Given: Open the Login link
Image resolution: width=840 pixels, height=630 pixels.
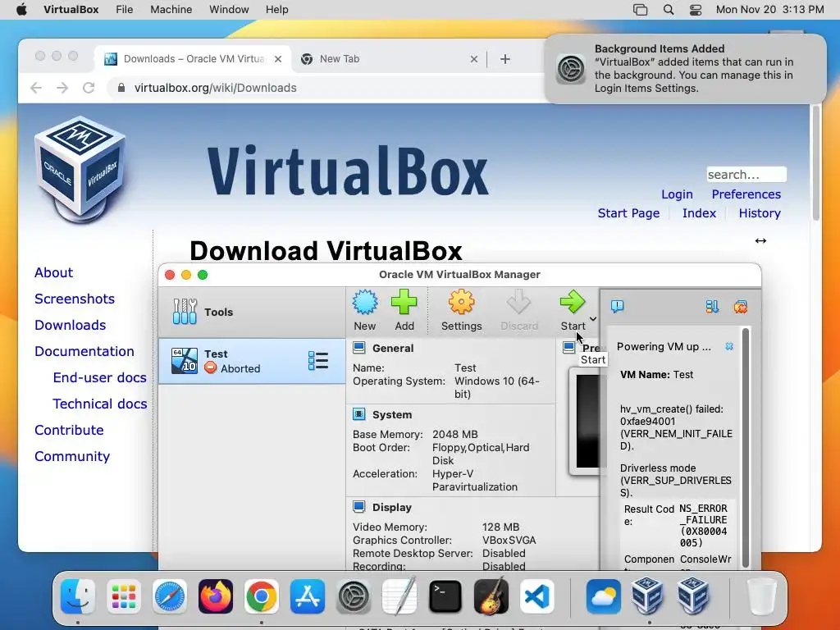Looking at the screenshot, I should tap(677, 194).
